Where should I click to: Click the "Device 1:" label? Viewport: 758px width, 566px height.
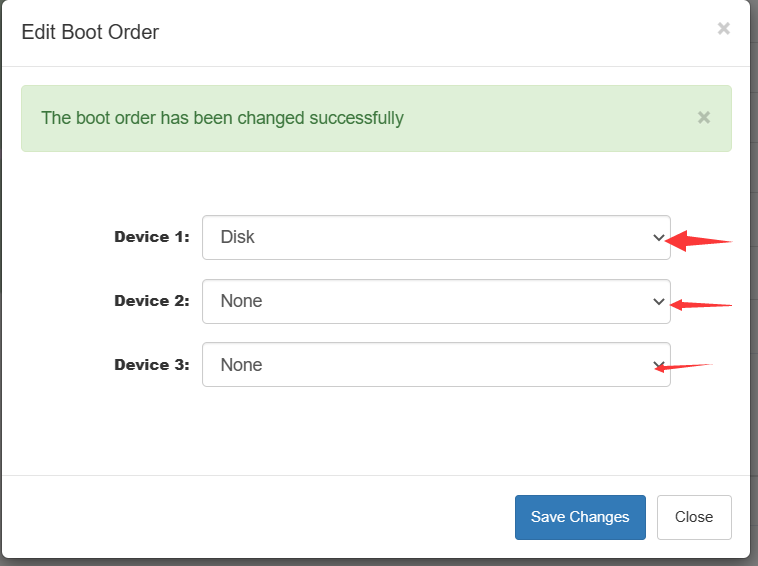(151, 238)
